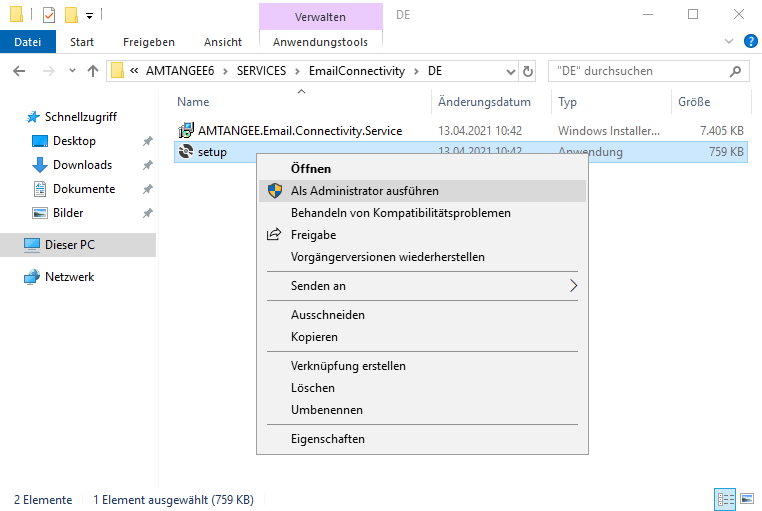Image resolution: width=762 pixels, height=511 pixels.
Task: Open Schnellzugriff in the navigation pane
Action: pyautogui.click(x=81, y=117)
